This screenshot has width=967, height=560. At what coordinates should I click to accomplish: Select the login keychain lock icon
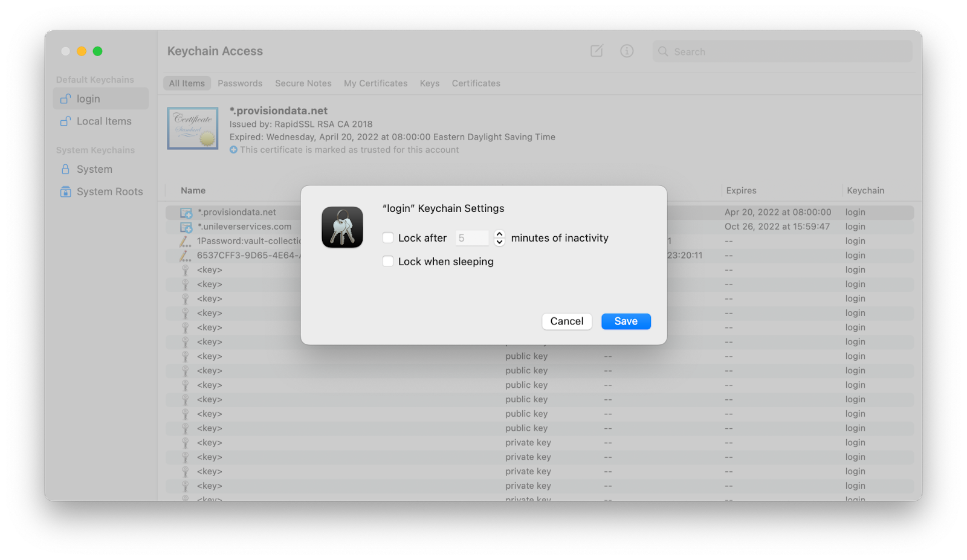[x=65, y=98]
